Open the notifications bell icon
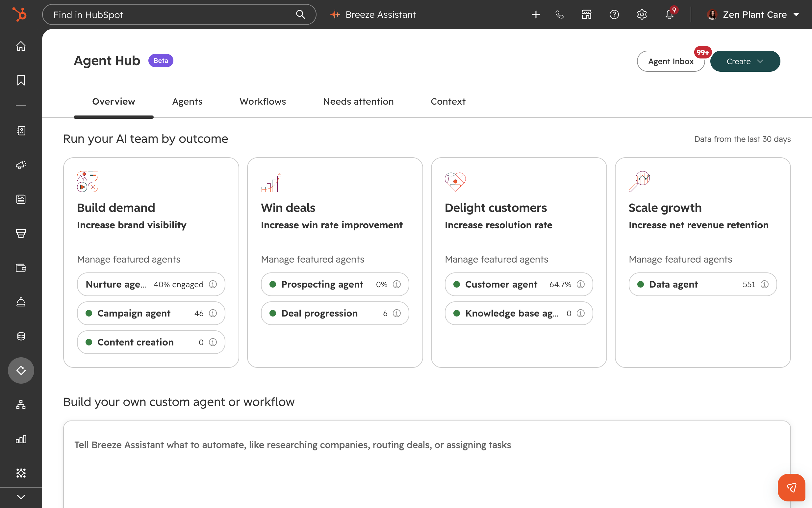This screenshot has height=508, width=812. (669, 14)
